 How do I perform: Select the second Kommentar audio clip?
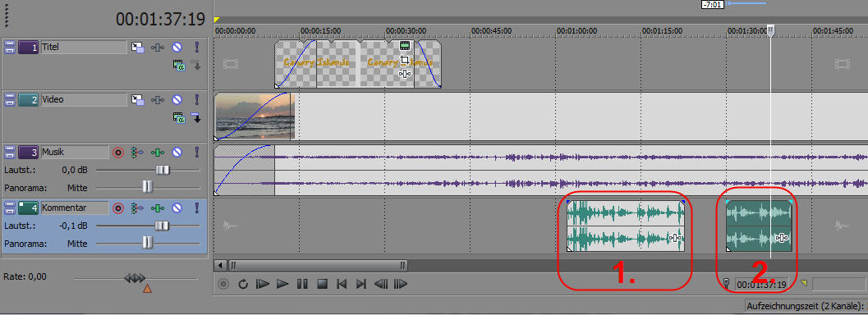point(759,226)
